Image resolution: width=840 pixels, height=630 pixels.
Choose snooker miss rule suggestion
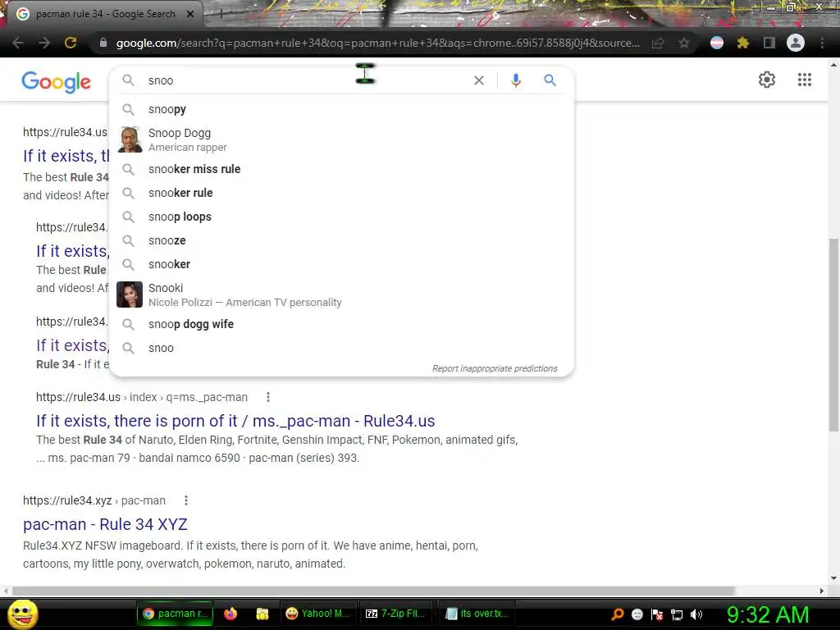[342, 169]
